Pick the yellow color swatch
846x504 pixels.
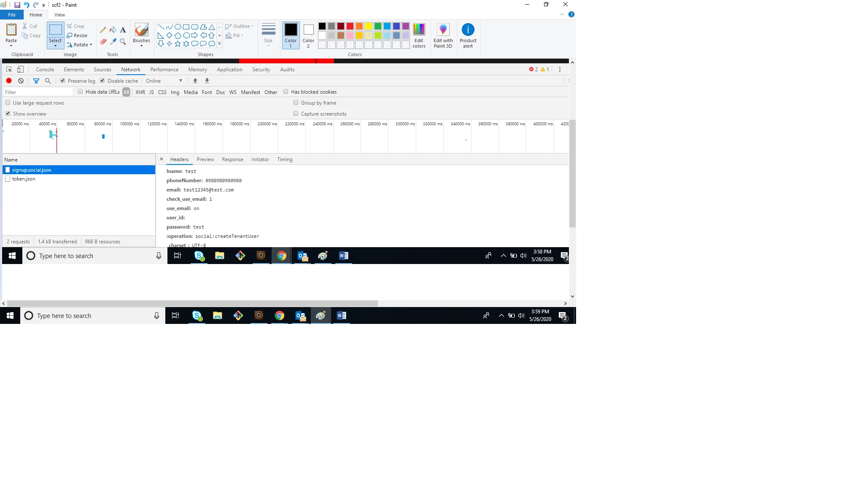(x=368, y=27)
